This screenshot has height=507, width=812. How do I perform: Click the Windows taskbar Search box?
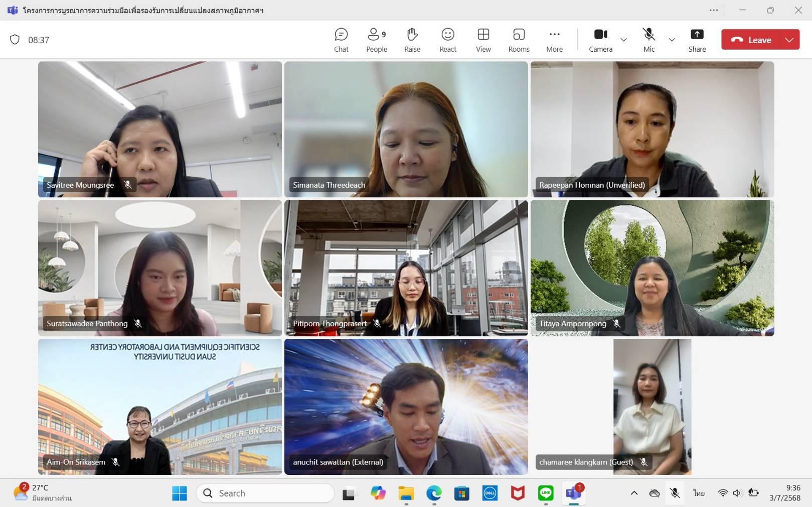[265, 493]
